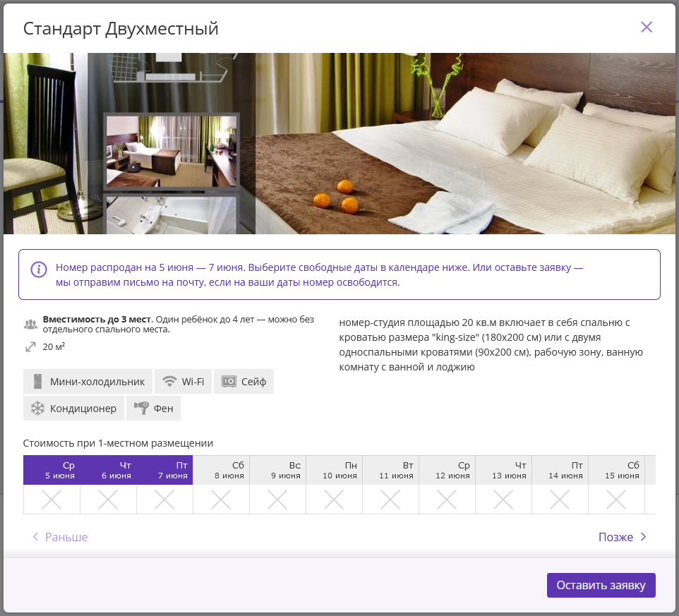Select the Пн 10 июня date header
The image size is (679, 616).
pyautogui.click(x=335, y=470)
